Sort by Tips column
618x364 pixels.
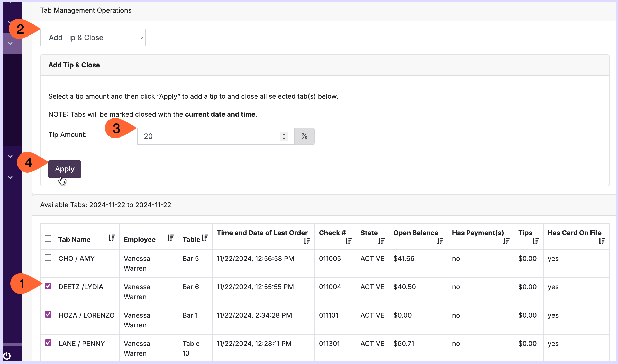(x=536, y=241)
